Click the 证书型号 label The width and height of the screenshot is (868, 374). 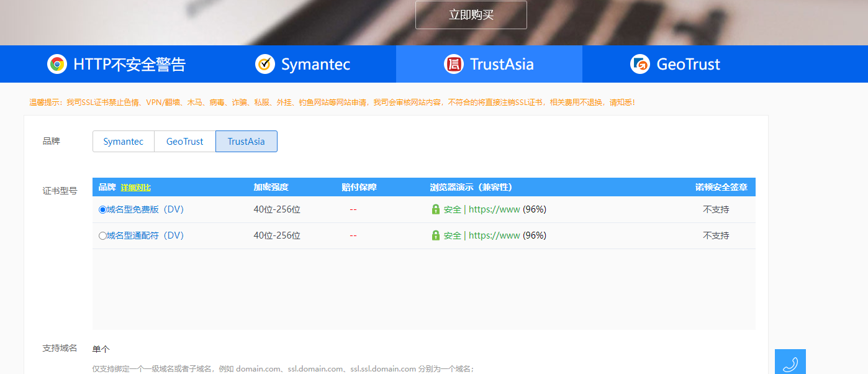[60, 191]
